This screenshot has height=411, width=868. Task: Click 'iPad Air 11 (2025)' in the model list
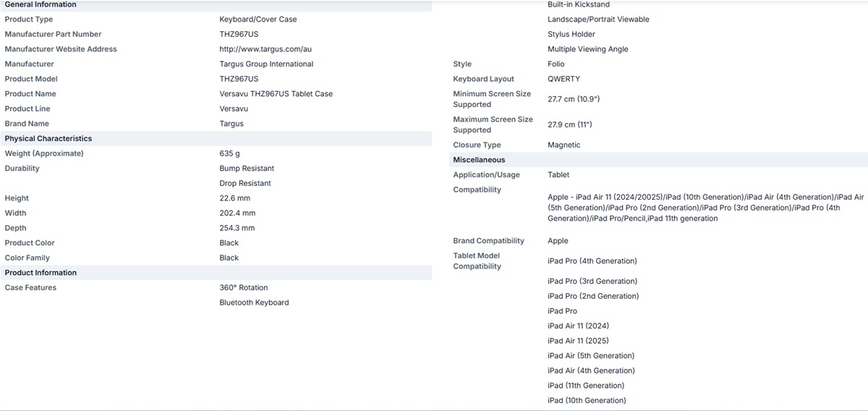pyautogui.click(x=579, y=341)
